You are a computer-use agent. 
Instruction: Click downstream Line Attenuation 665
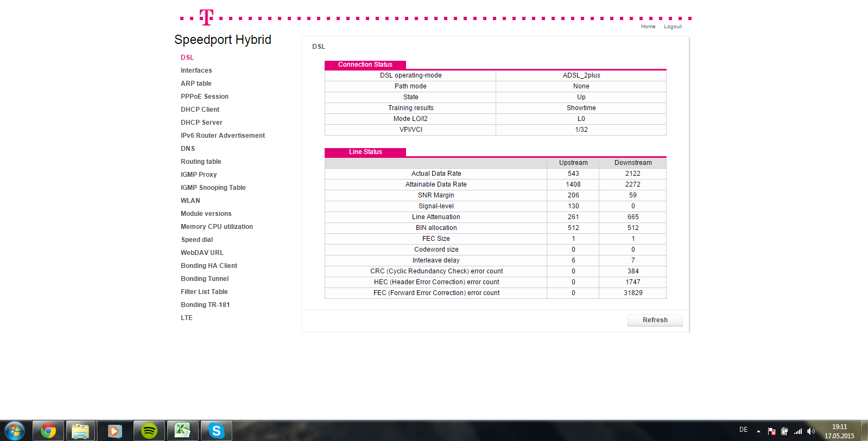(633, 217)
